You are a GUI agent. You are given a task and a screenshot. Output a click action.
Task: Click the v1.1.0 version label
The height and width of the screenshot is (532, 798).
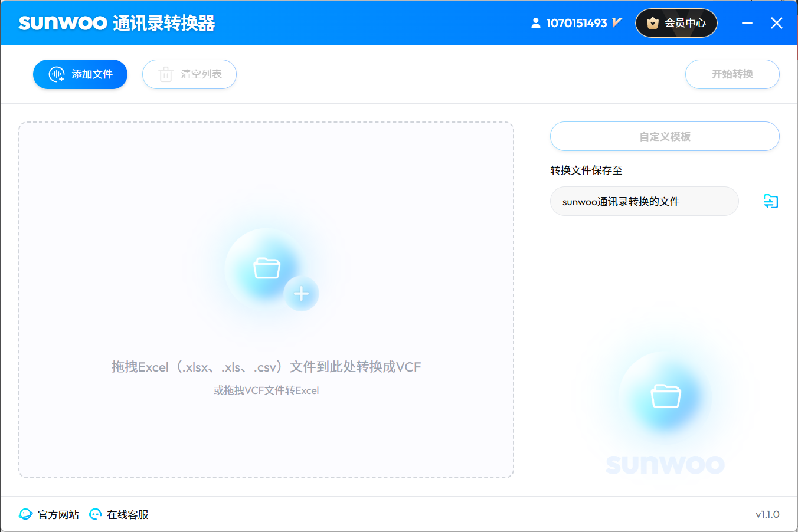coord(767,514)
